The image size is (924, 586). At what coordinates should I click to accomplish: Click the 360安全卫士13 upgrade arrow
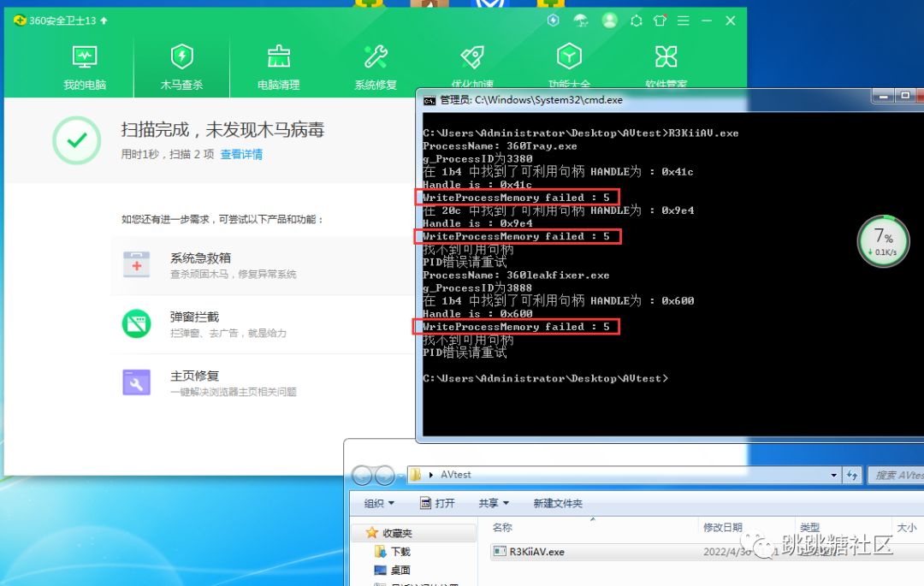pyautogui.click(x=104, y=21)
